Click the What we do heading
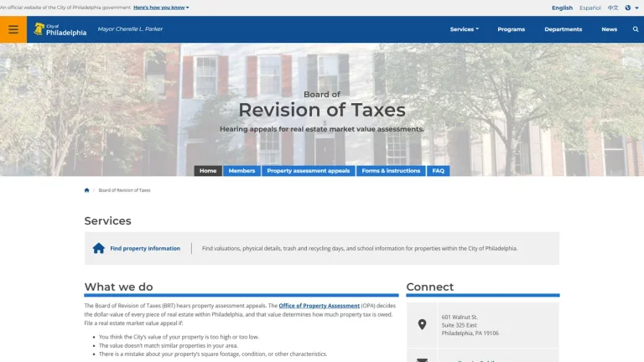Image resolution: width=644 pixels, height=362 pixels. [119, 287]
